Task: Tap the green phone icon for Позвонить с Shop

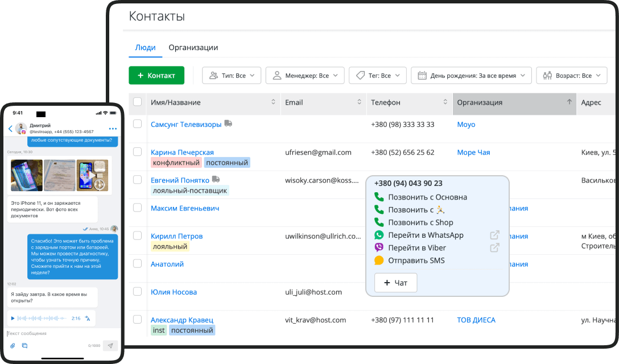Action: tap(378, 222)
